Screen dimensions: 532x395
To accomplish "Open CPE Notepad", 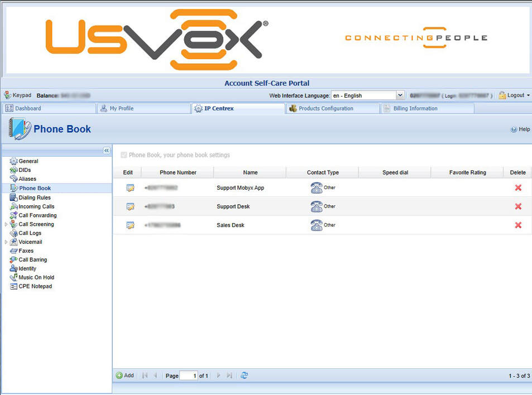I will (35, 286).
